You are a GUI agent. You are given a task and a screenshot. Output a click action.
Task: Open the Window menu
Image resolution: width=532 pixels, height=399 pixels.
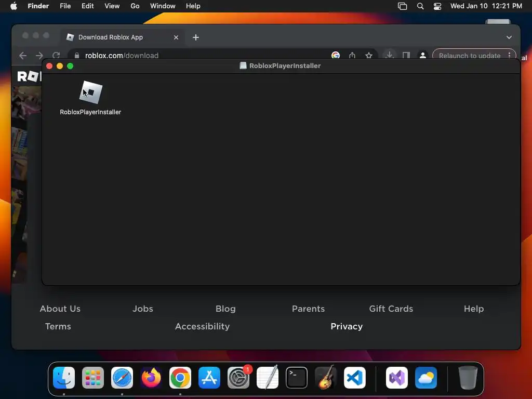[x=163, y=6]
